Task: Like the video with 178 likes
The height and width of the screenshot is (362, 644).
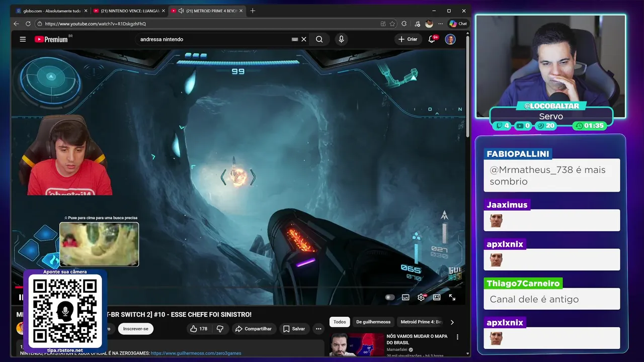Action: click(x=199, y=329)
